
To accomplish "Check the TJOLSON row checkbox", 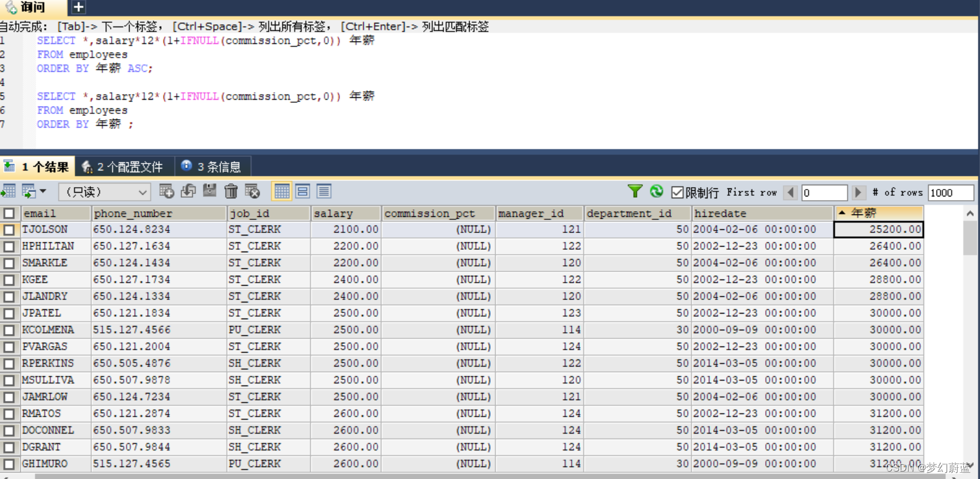I will coord(9,230).
